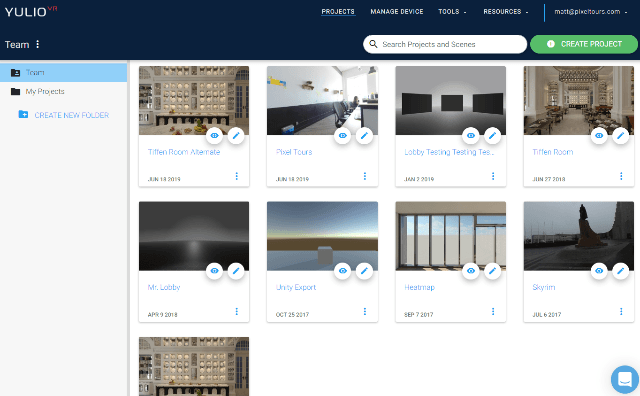
Task: View Skyrim using the eye icon
Action: (599, 271)
